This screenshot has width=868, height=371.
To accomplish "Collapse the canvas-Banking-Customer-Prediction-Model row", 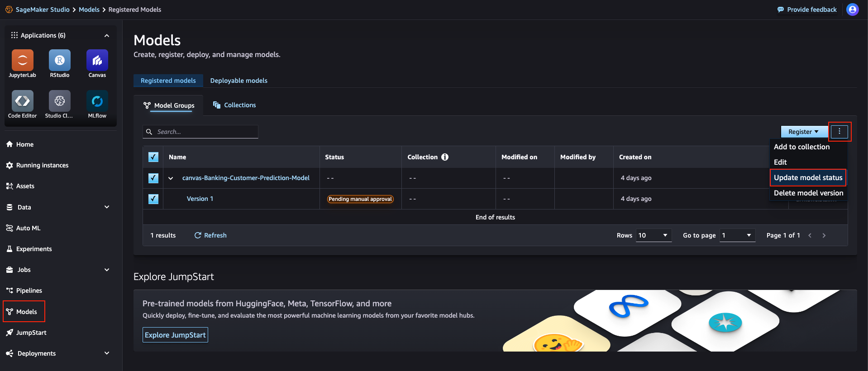I will tap(171, 178).
